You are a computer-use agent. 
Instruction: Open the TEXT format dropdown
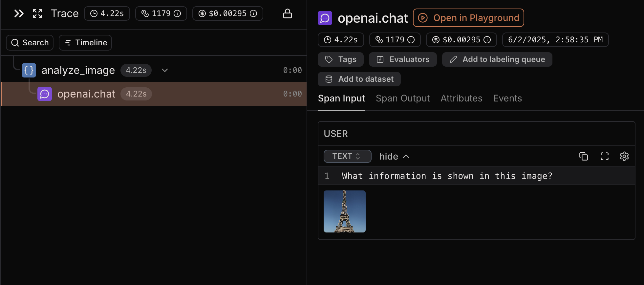(348, 156)
